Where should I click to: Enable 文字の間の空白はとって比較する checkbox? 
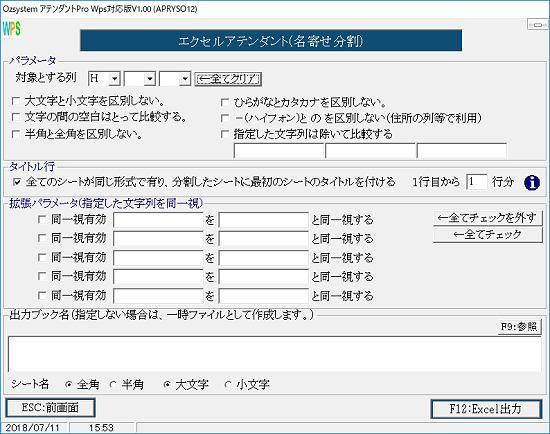pyautogui.click(x=16, y=117)
